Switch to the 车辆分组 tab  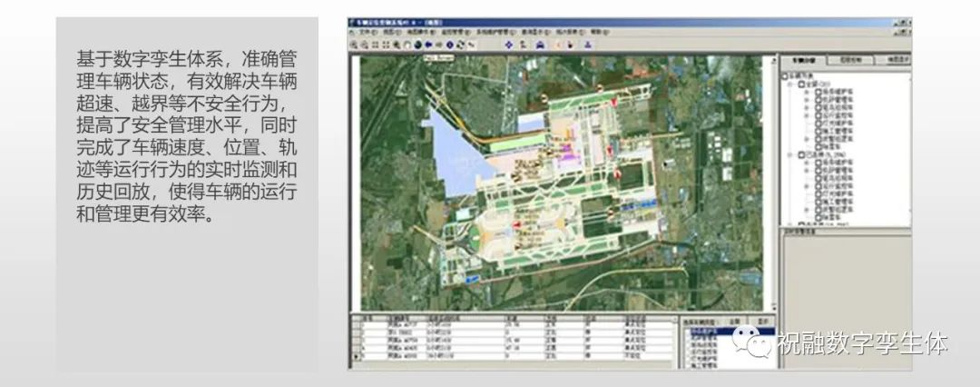click(803, 60)
